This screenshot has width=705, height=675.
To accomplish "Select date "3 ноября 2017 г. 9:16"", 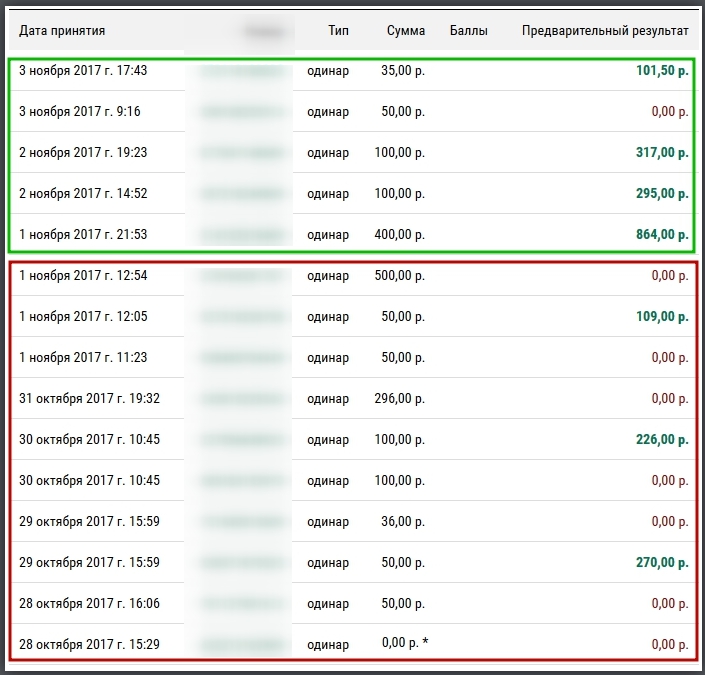I will pyautogui.click(x=80, y=112).
